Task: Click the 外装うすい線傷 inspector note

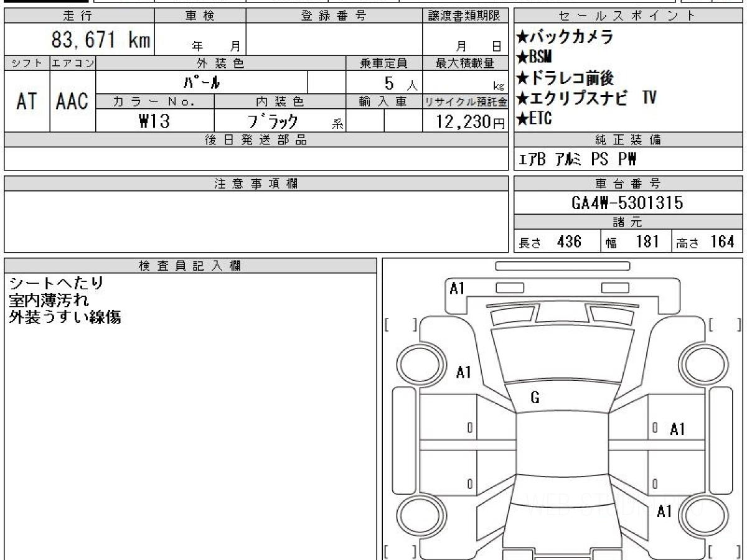Action: pos(65,317)
